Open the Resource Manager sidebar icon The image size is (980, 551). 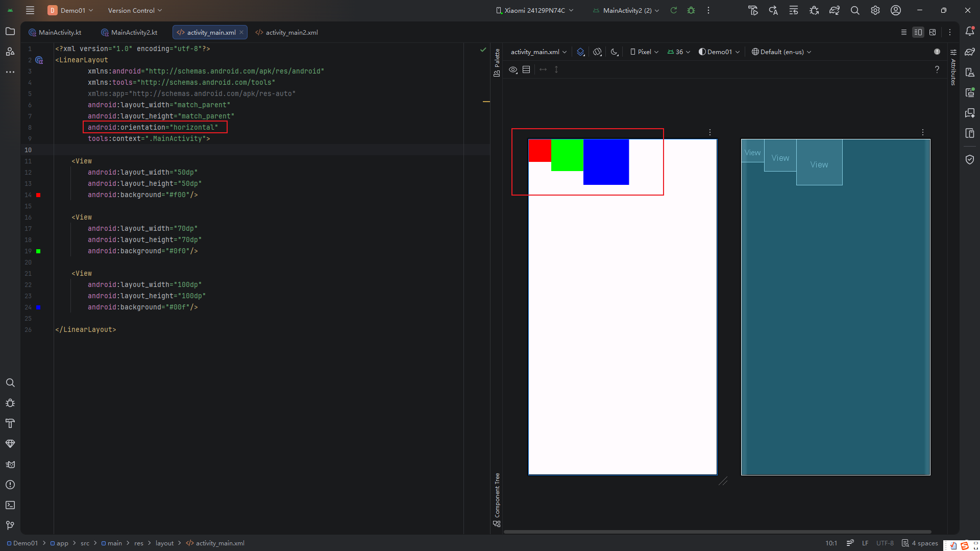[x=10, y=52]
